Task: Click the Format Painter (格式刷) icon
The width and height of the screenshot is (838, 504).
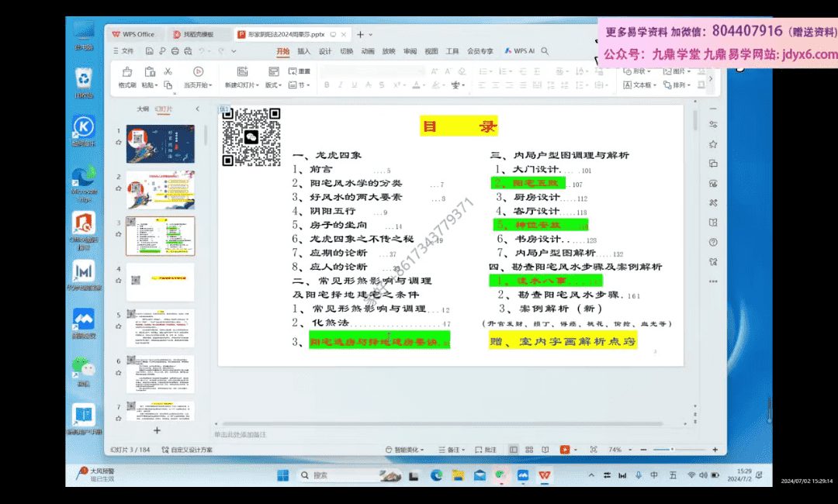Action: click(x=126, y=72)
